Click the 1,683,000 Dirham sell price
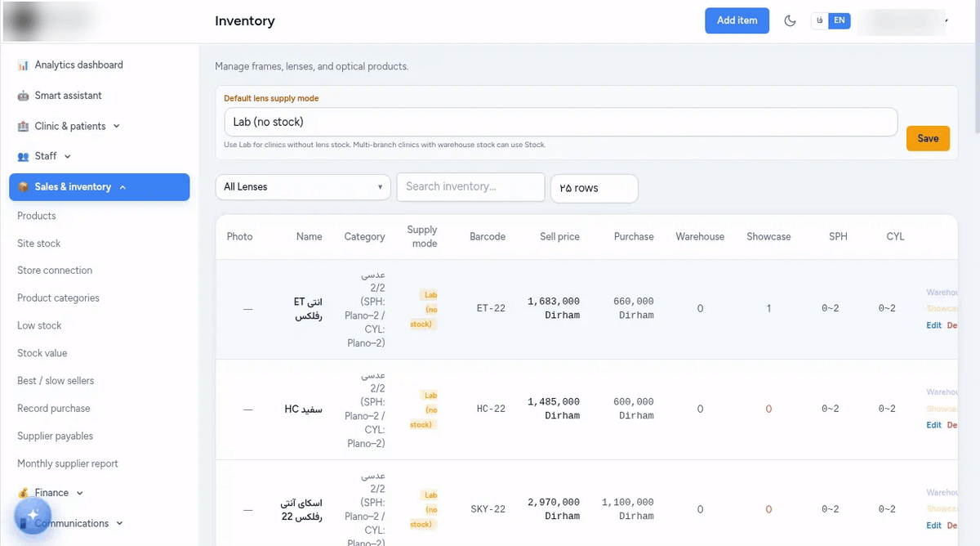 click(x=554, y=308)
